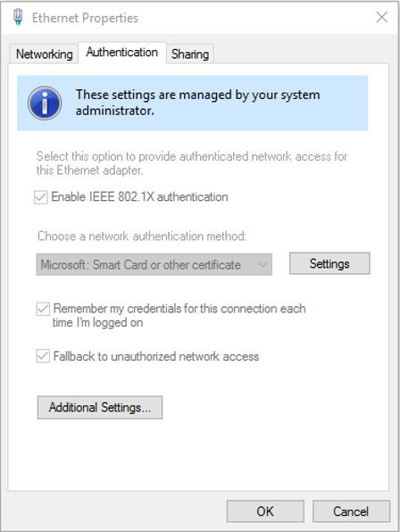Click the 'Enable IEEE 802.1X authentication' label
Image resolution: width=400 pixels, height=532 pixels.
(x=139, y=197)
